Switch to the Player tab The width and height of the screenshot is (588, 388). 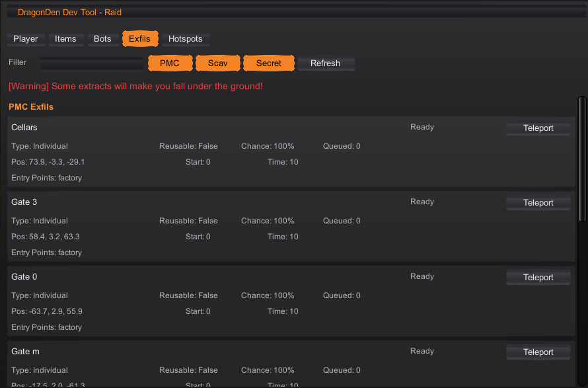point(26,39)
